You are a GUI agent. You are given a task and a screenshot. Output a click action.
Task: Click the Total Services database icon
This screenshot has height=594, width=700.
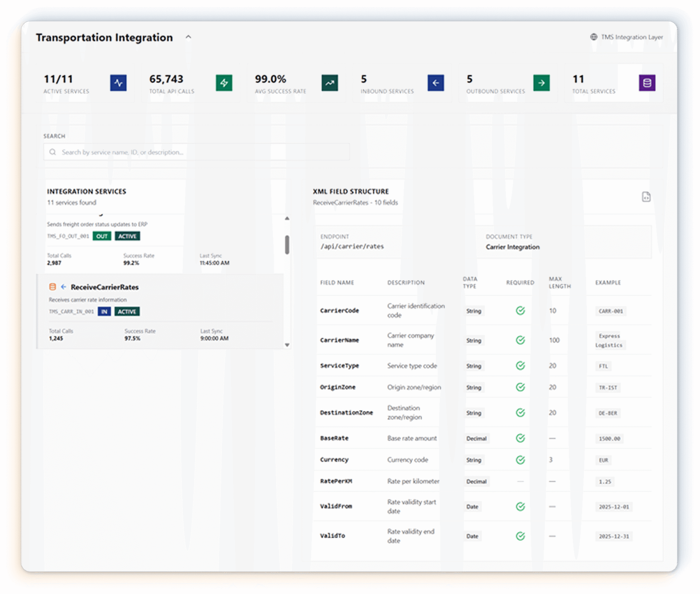click(x=647, y=83)
